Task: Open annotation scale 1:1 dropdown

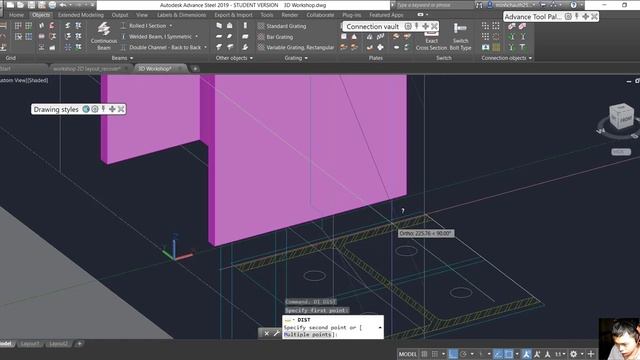Action: [560, 354]
